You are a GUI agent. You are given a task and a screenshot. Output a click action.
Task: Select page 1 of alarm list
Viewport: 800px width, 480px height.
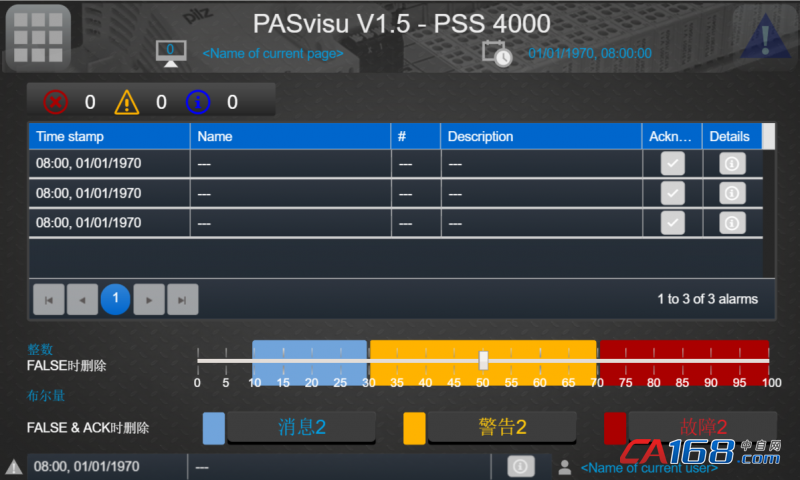point(115,299)
